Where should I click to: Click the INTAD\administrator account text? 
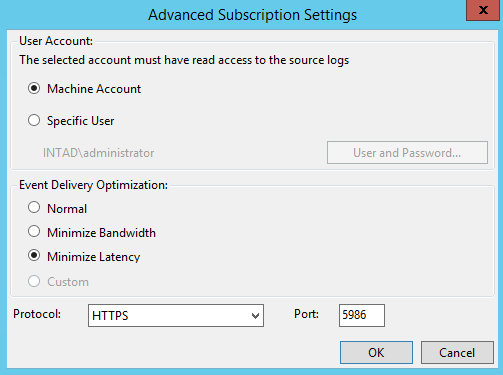[x=99, y=153]
